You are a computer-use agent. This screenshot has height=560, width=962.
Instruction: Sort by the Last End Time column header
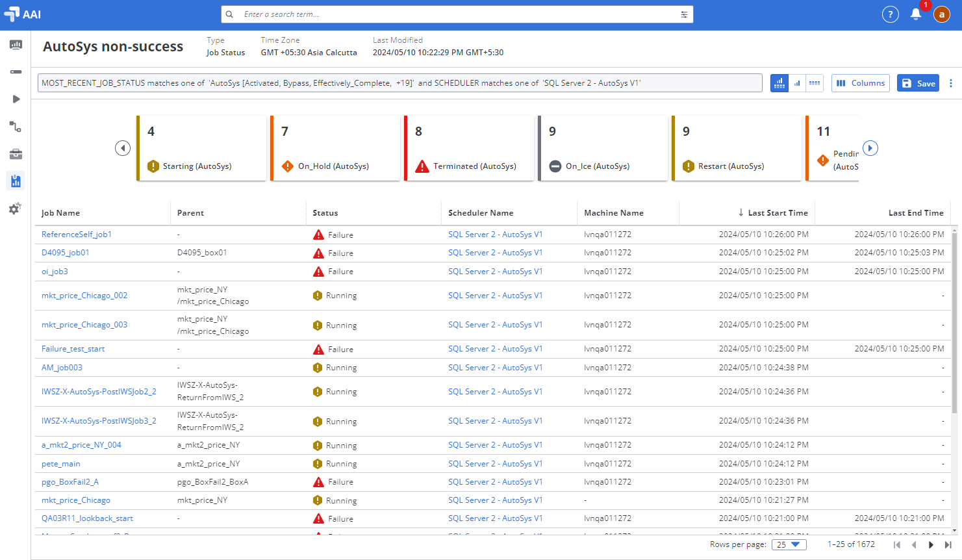(x=916, y=213)
